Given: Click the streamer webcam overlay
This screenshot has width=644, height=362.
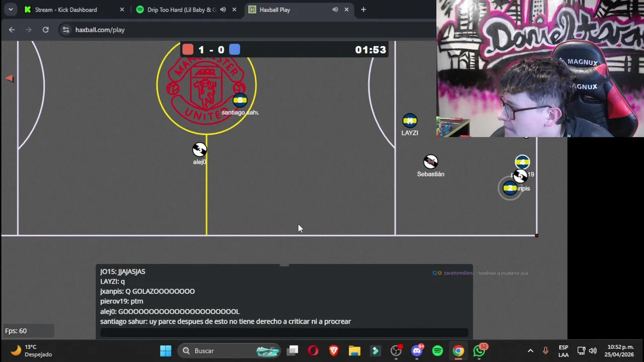Looking at the screenshot, I should 540,68.
